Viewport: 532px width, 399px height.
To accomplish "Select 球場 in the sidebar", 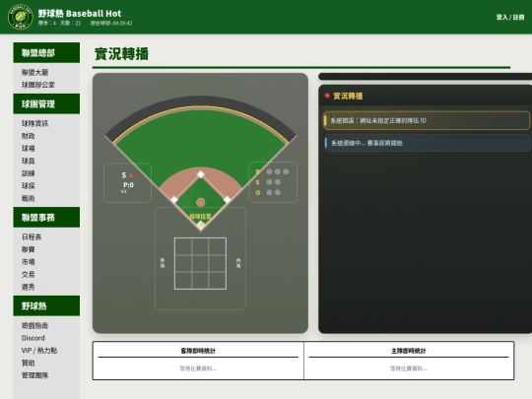I will point(29,148).
